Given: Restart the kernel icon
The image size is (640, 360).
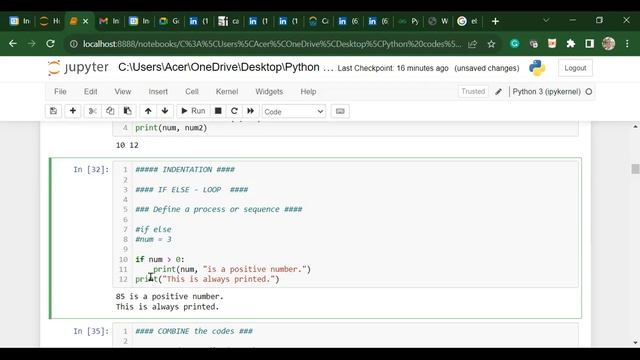Looking at the screenshot, I should [x=234, y=111].
